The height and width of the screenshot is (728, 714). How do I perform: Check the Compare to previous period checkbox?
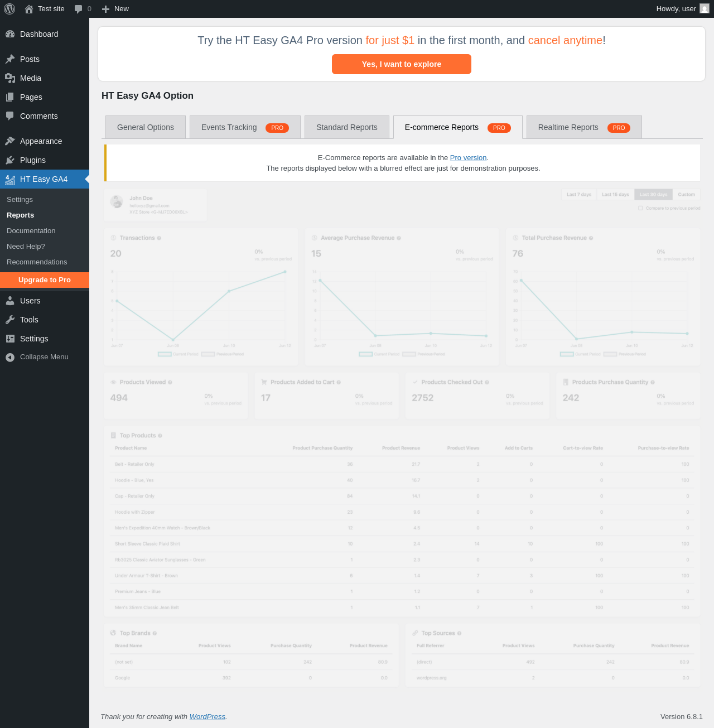(x=640, y=208)
